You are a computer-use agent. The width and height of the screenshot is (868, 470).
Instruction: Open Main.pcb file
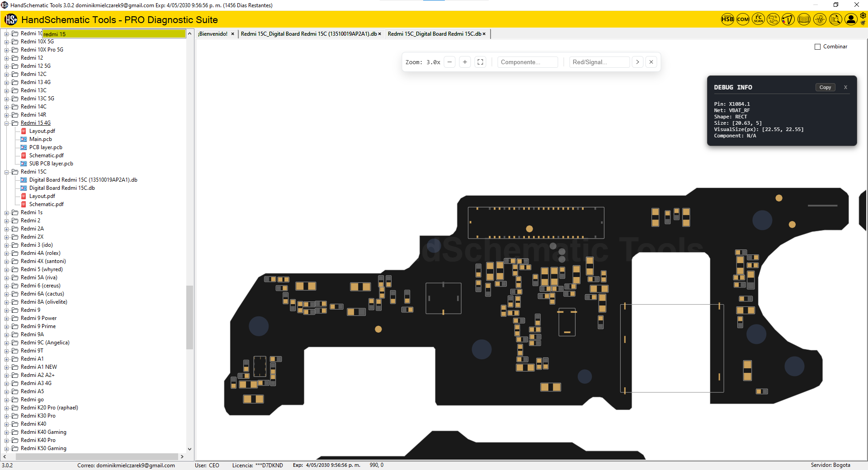(41, 139)
